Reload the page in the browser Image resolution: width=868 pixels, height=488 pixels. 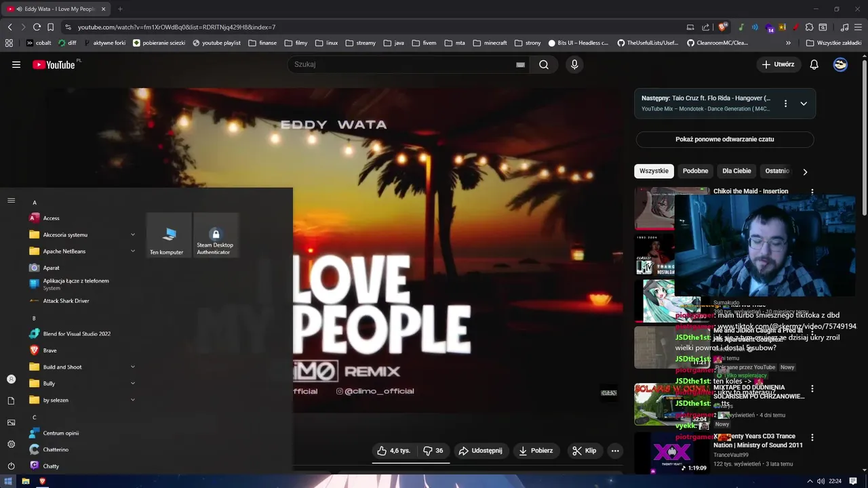coord(36,27)
